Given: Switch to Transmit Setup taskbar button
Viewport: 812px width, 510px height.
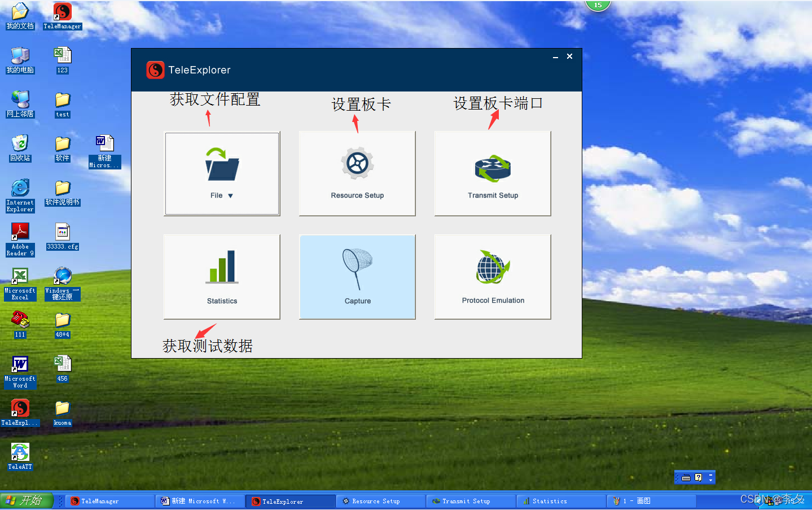Looking at the screenshot, I should point(472,501).
